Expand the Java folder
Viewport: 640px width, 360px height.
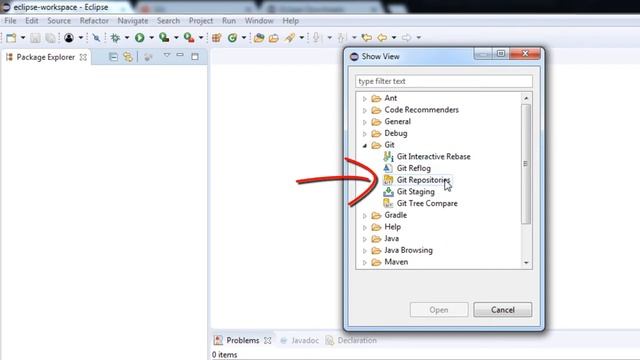click(x=364, y=239)
